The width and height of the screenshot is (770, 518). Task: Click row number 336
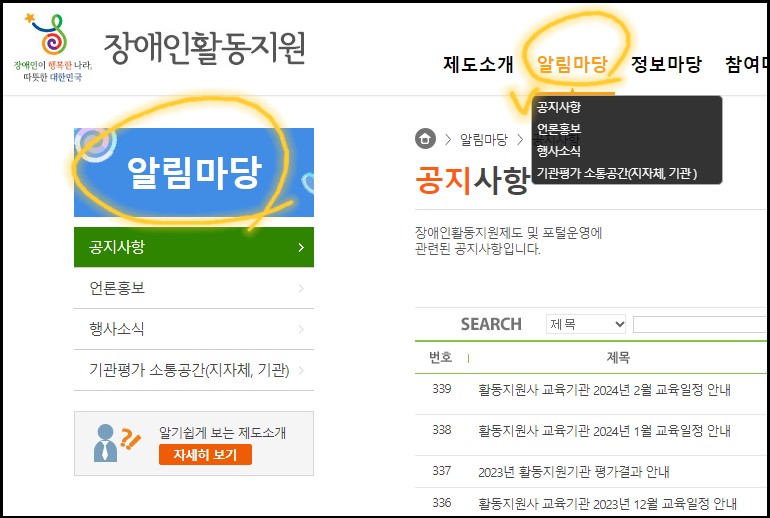pyautogui.click(x=441, y=503)
